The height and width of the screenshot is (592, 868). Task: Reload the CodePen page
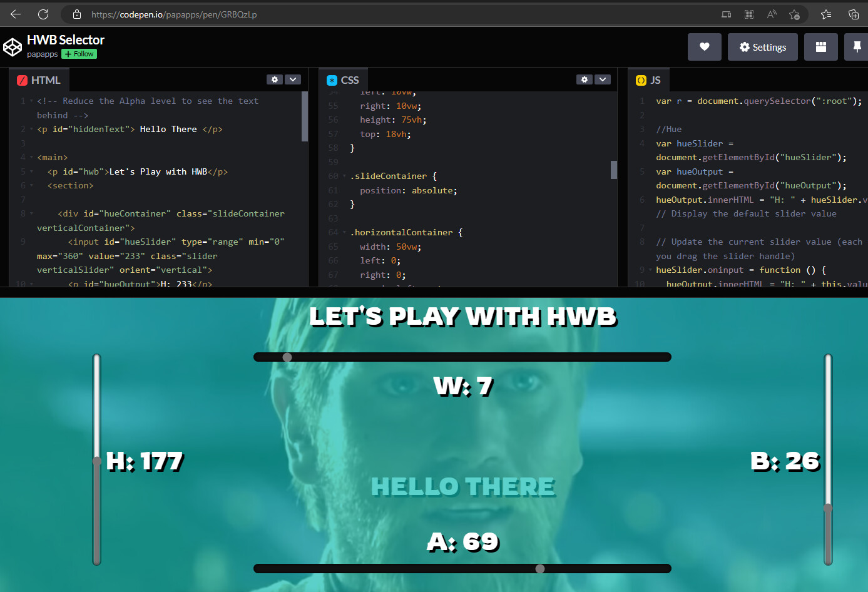(43, 14)
